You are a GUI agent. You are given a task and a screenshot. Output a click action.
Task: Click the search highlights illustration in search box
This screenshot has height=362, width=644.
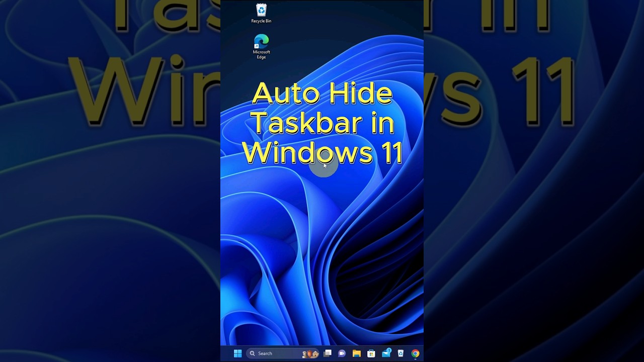click(310, 354)
